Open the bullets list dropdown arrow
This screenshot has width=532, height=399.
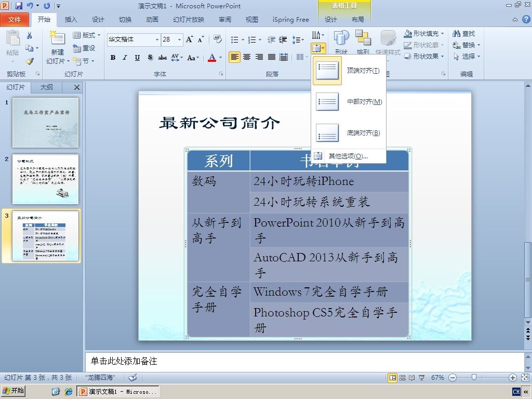(243, 40)
